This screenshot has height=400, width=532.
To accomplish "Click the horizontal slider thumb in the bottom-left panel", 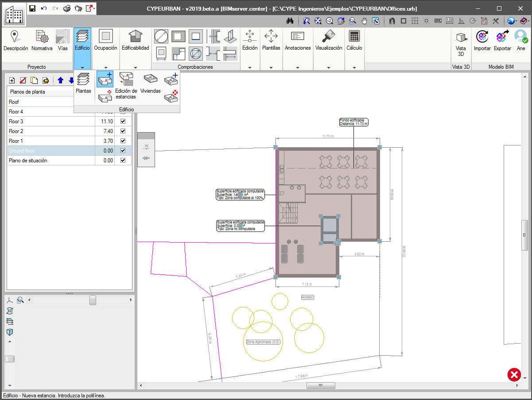I will coord(93,300).
